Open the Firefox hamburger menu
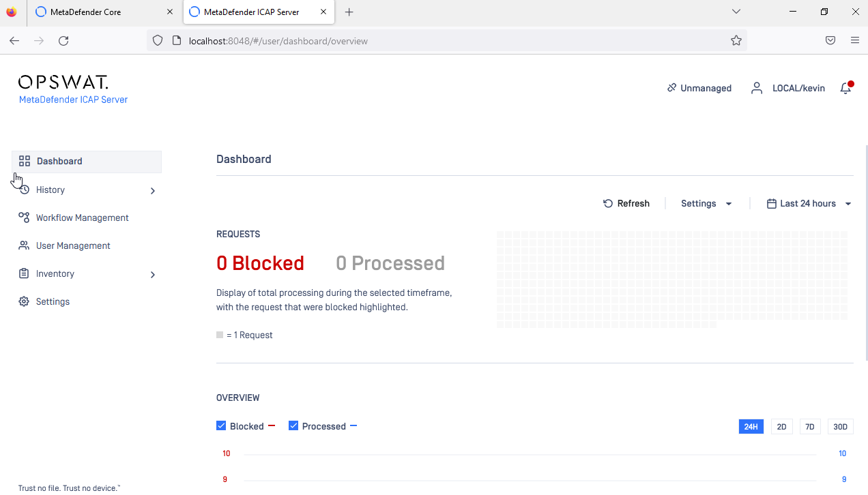The image size is (868, 495). pos(854,40)
